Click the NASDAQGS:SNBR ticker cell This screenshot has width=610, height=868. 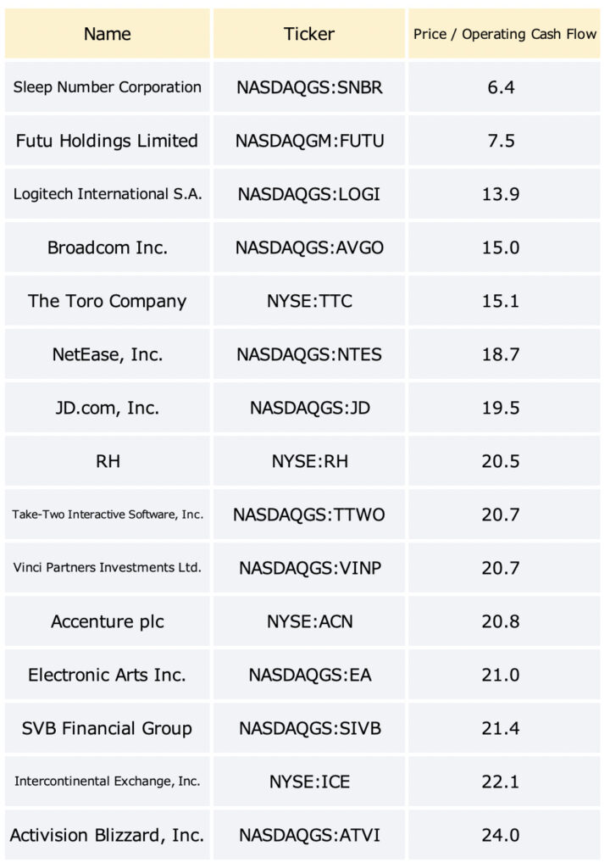point(309,87)
